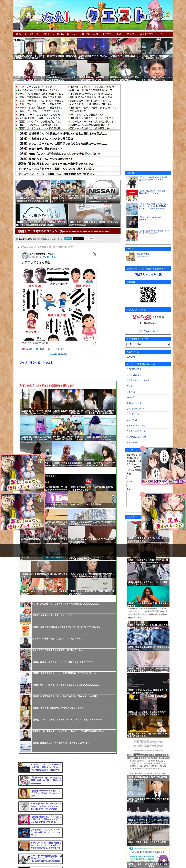Open the ぶろにゅー sidebar link

[132, 442]
